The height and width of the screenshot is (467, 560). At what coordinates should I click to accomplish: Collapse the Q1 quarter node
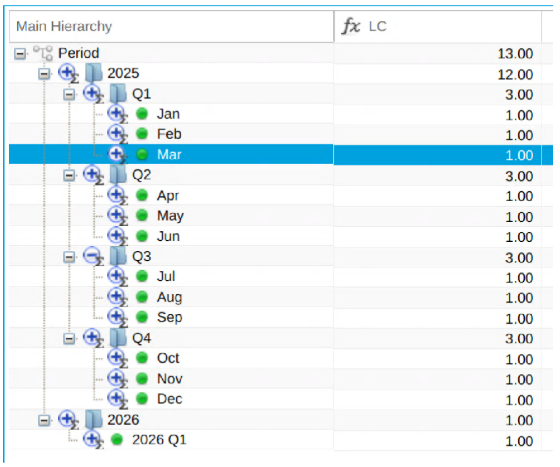(x=69, y=95)
